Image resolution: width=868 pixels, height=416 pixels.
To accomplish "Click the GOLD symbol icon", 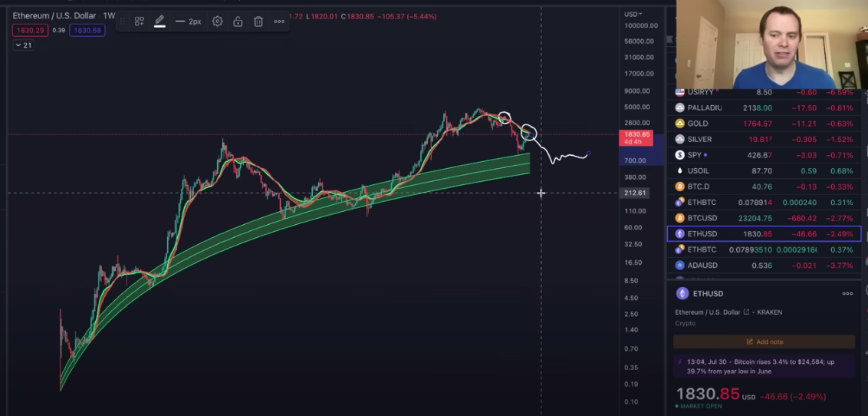I will [680, 124].
